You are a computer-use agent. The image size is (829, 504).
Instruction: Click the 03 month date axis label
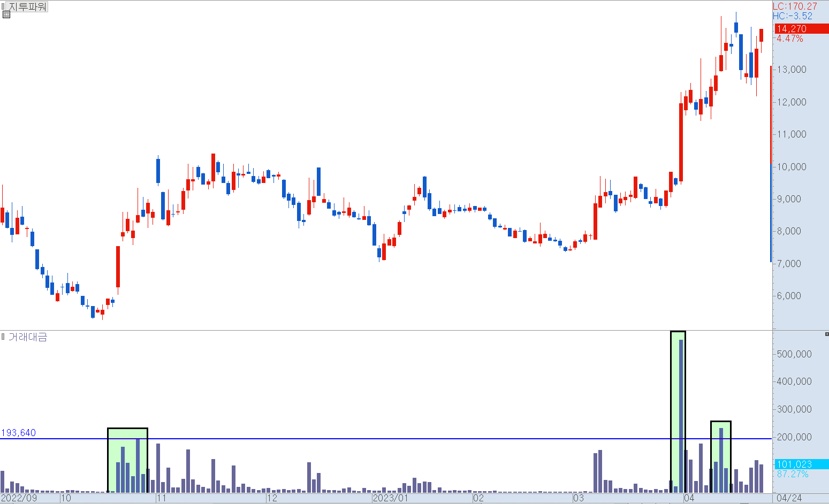point(579,499)
